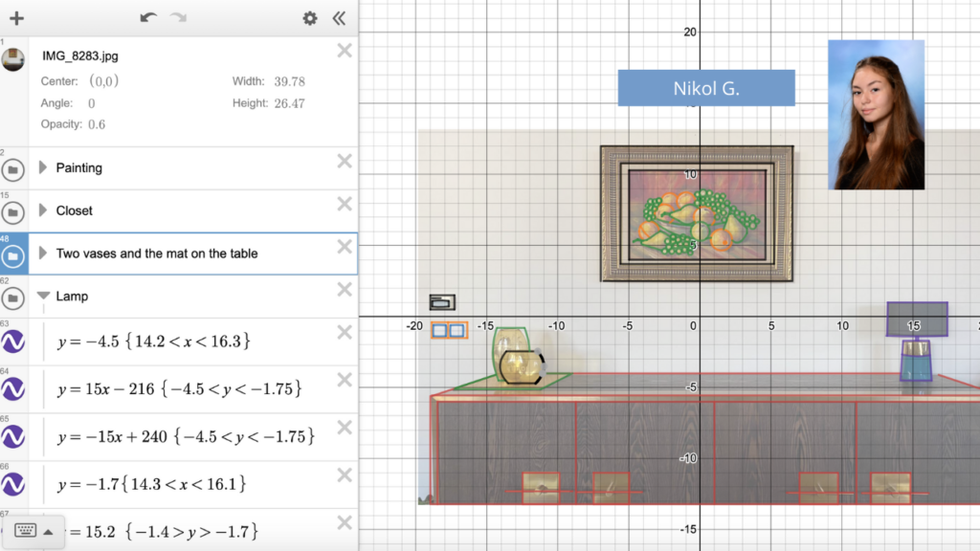Delete the Painting folder
The image size is (980, 551).
(345, 161)
